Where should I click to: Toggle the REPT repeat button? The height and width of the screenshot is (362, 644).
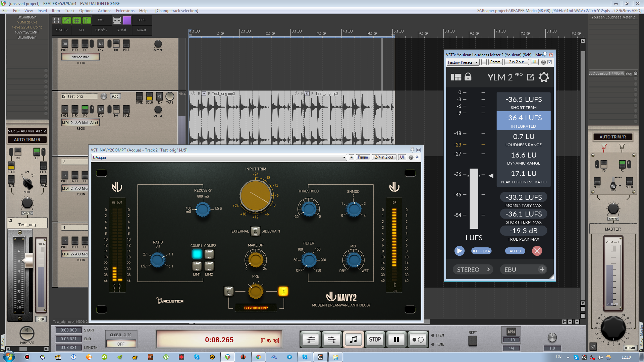473,341
